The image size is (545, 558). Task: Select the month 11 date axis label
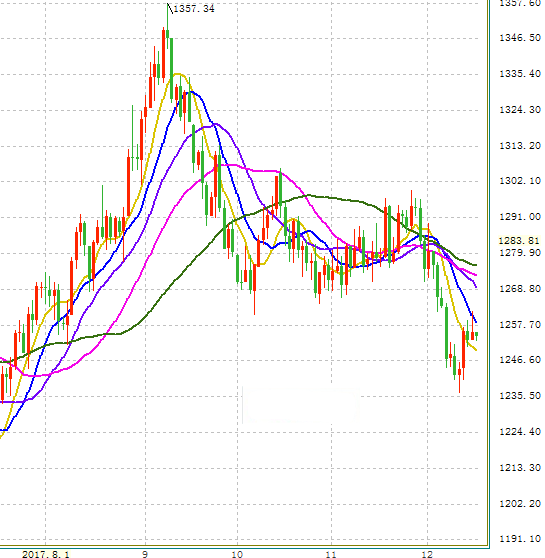coord(331,554)
